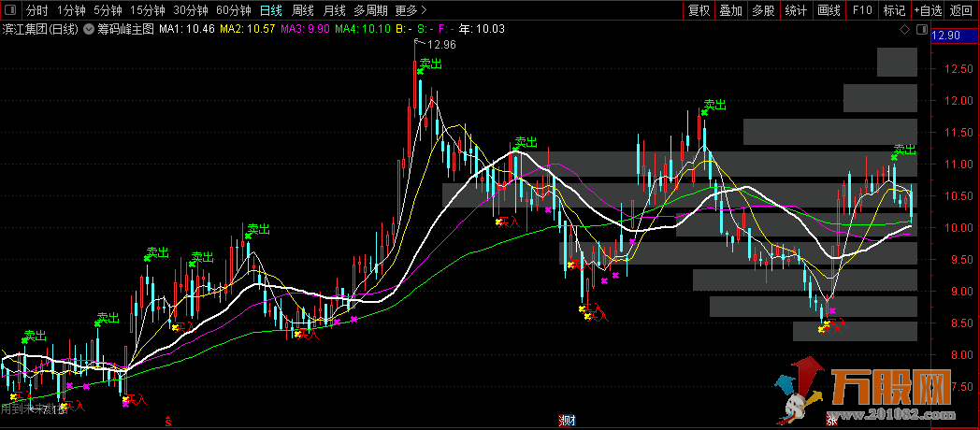Open the indicator dropdown before 筹码峰主图

point(89,29)
